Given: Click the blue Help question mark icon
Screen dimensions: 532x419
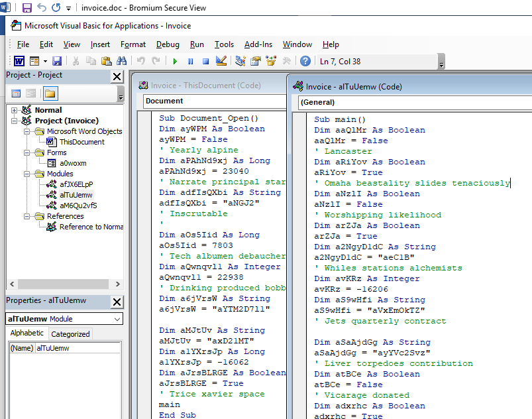Looking at the screenshot, I should click(305, 61).
